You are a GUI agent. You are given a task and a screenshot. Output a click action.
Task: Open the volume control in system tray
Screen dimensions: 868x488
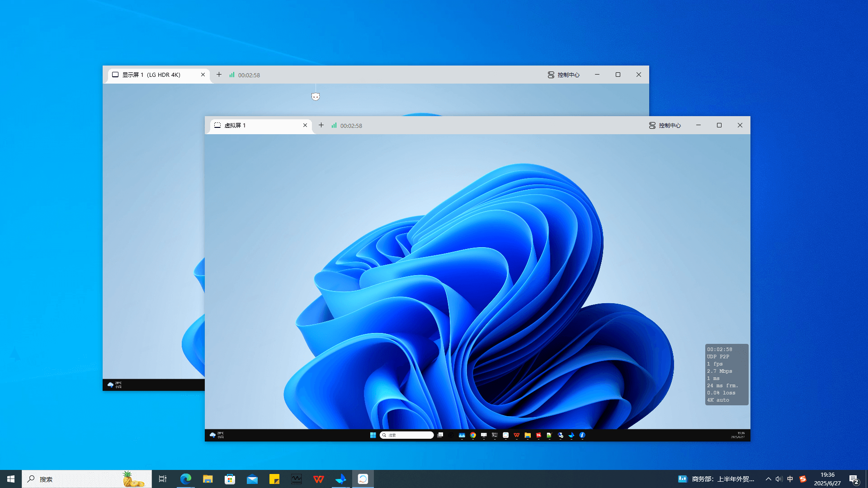(x=779, y=479)
